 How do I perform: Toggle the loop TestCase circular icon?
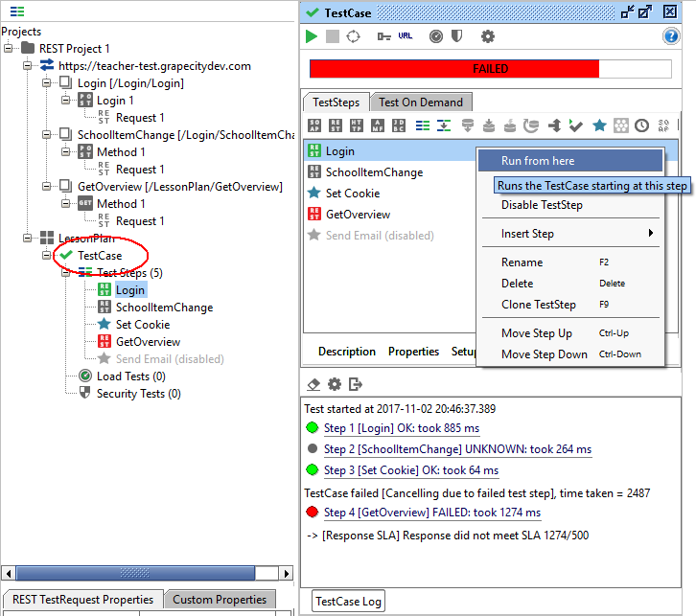coord(354,36)
